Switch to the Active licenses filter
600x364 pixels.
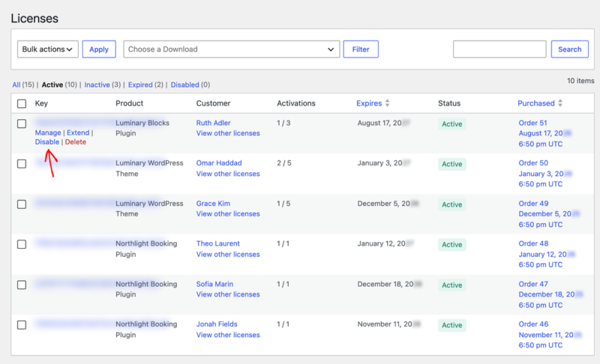(x=52, y=85)
